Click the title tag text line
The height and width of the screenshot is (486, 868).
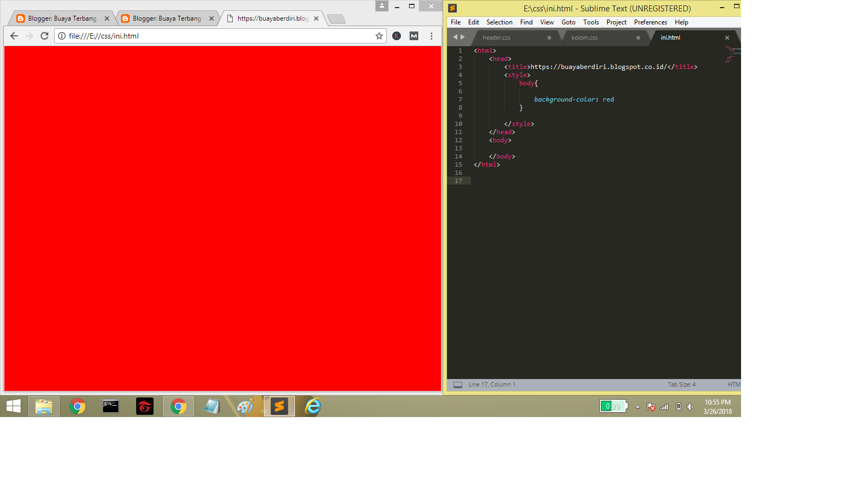[601, 67]
